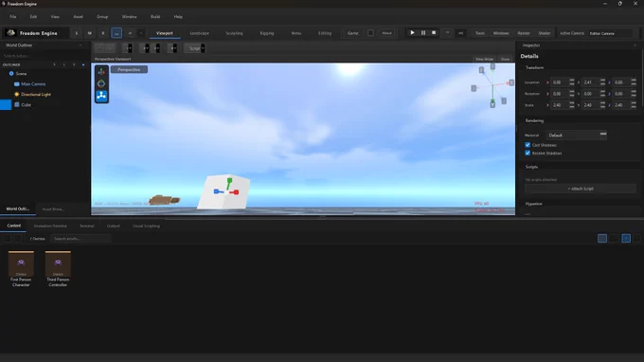This screenshot has height=362, width=644.
Task: Select the rotate gizmo tool in viewport
Action: point(101,83)
